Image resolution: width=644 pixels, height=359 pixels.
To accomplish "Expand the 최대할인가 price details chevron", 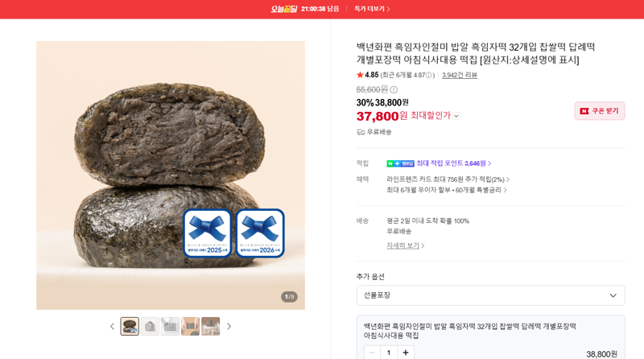I will tap(456, 116).
